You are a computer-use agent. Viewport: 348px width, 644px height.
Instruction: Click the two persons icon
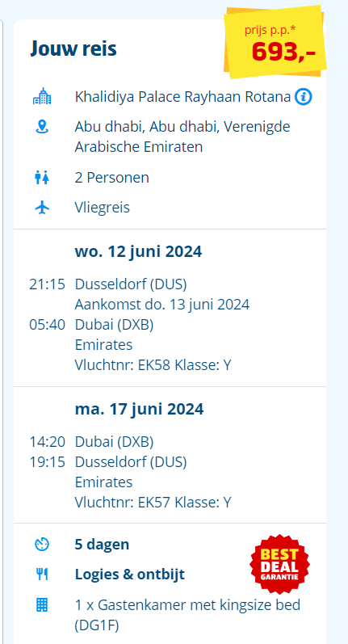[x=42, y=178]
